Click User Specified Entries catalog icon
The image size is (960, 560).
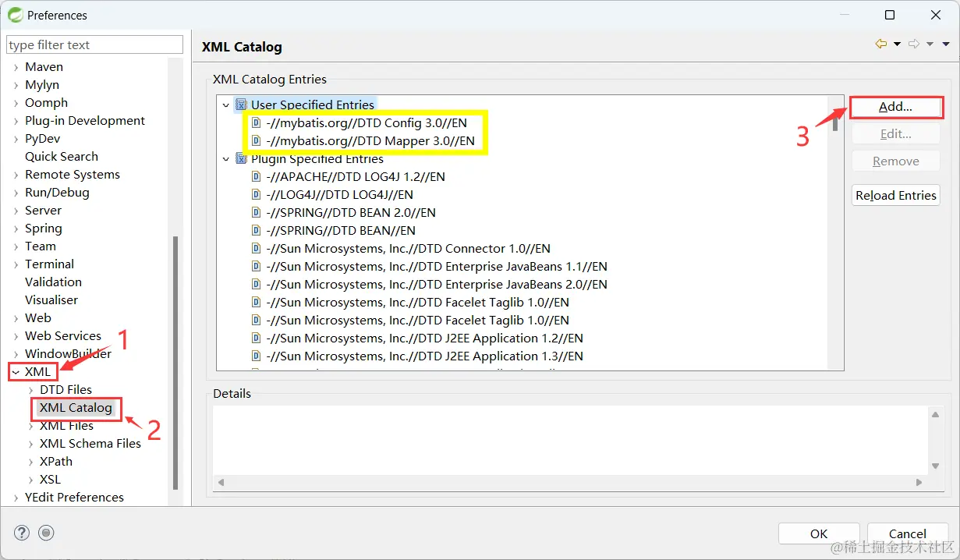tap(242, 105)
